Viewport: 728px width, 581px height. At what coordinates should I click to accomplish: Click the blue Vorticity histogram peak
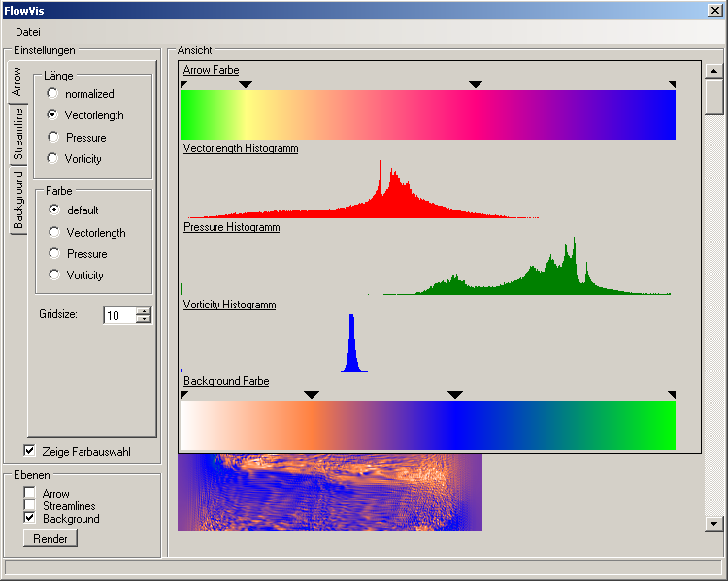click(x=352, y=343)
